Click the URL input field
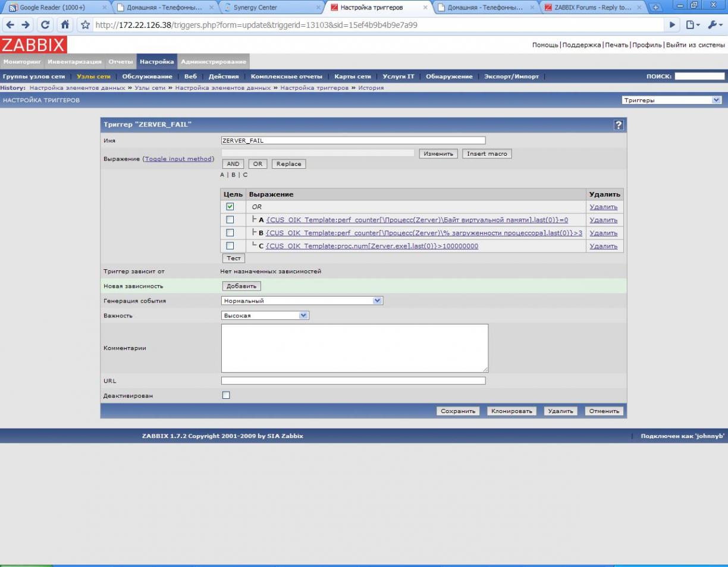This screenshot has width=728, height=567. pyautogui.click(x=353, y=381)
